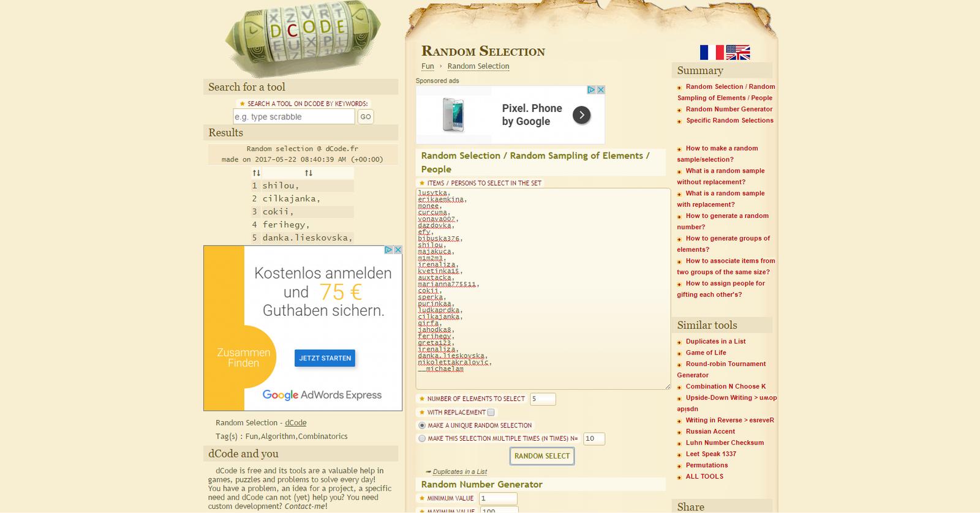Click the tool search input field
The image size is (980, 513).
293,117
